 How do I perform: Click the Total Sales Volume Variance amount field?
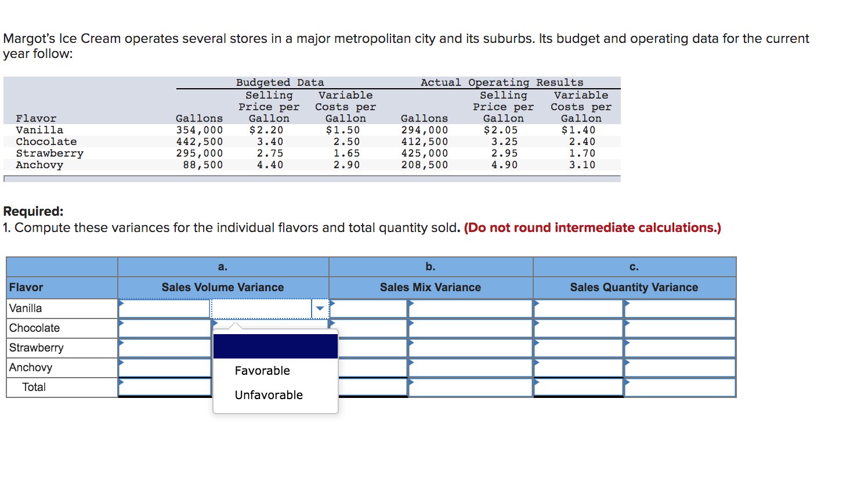coord(164,387)
